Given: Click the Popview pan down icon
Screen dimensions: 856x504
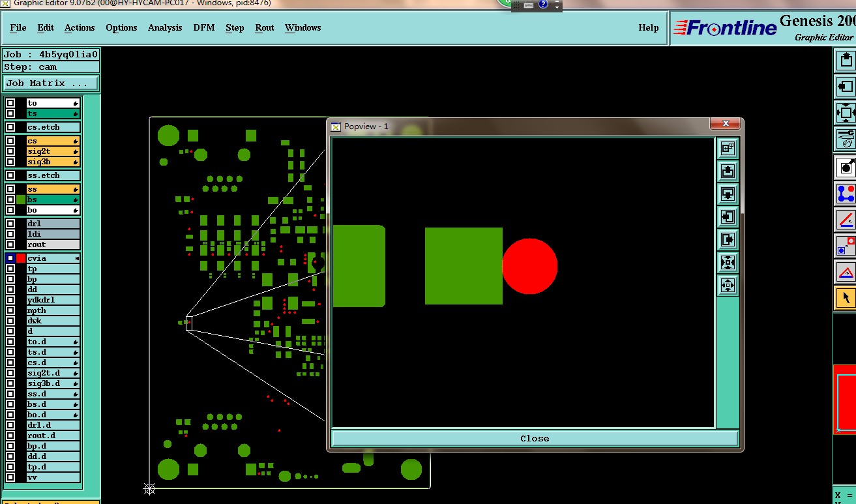Looking at the screenshot, I should click(728, 194).
